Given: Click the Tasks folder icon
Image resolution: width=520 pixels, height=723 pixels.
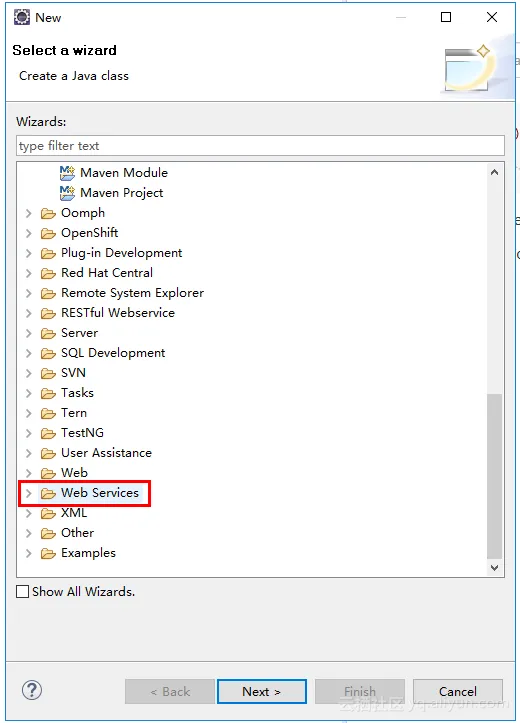Looking at the screenshot, I should (x=48, y=393).
